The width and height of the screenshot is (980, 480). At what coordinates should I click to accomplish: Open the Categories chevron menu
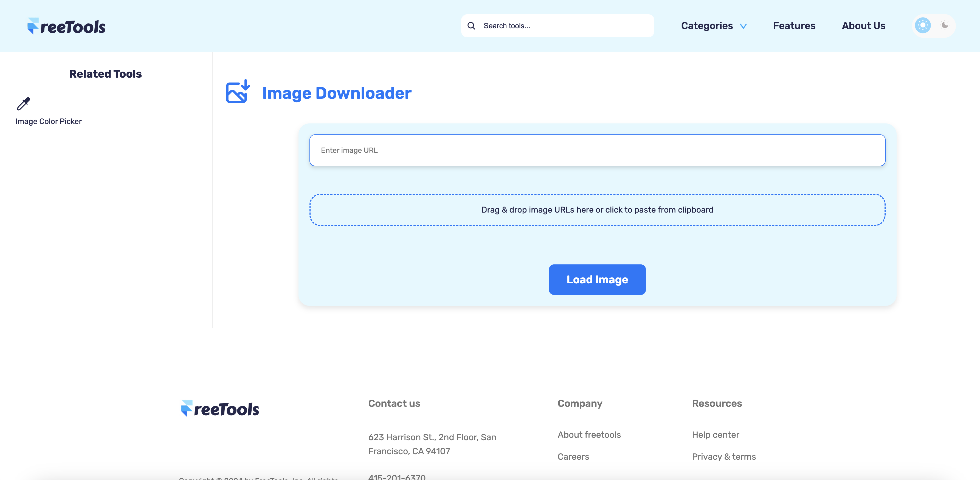click(744, 26)
